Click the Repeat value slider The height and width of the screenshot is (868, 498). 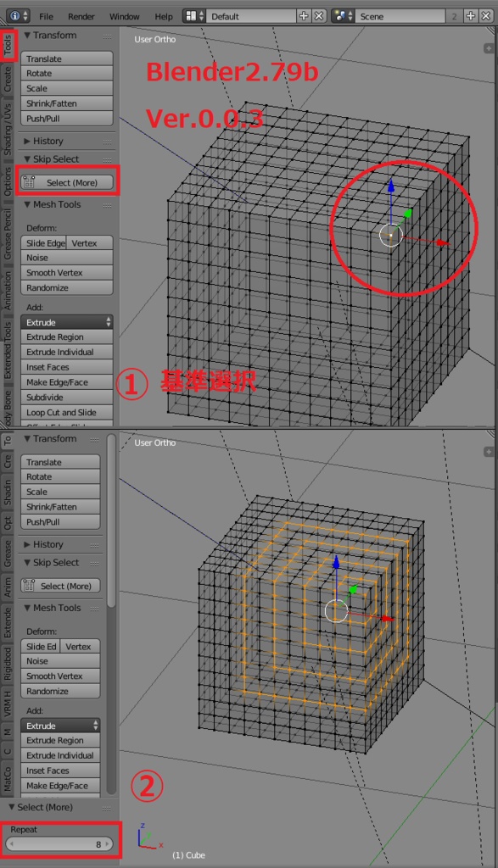coord(59,844)
